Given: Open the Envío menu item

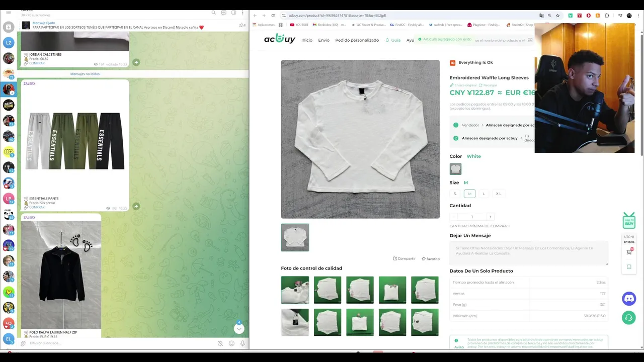Looking at the screenshot, I should 324,40.
